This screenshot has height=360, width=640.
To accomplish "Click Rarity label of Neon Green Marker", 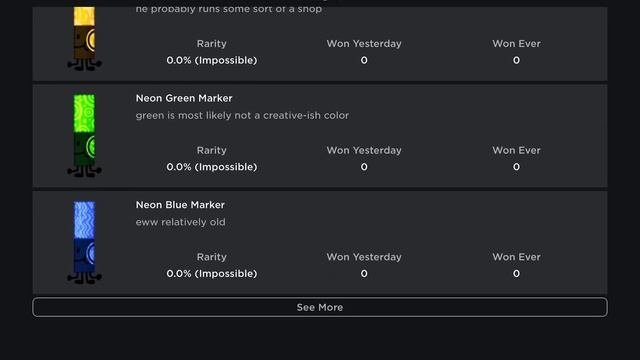I will click(x=211, y=150).
